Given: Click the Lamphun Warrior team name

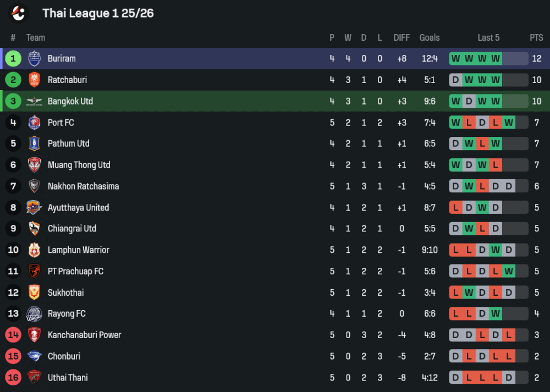Looking at the screenshot, I should coord(78,250).
